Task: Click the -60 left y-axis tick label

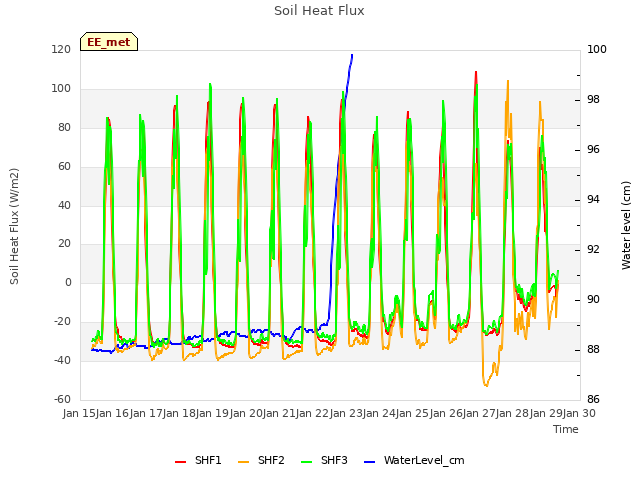Action: [62, 399]
